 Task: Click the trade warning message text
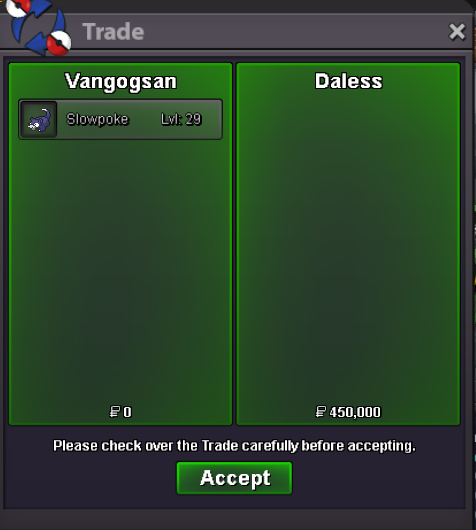(x=234, y=446)
